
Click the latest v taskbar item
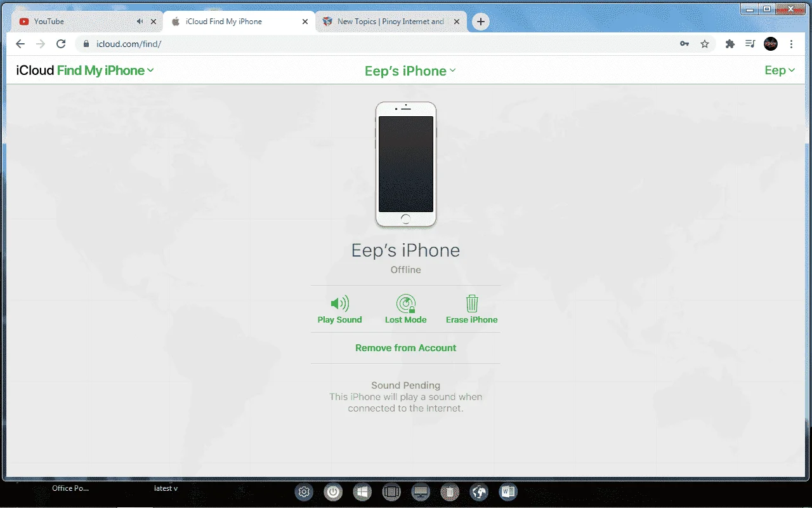pyautogui.click(x=166, y=488)
